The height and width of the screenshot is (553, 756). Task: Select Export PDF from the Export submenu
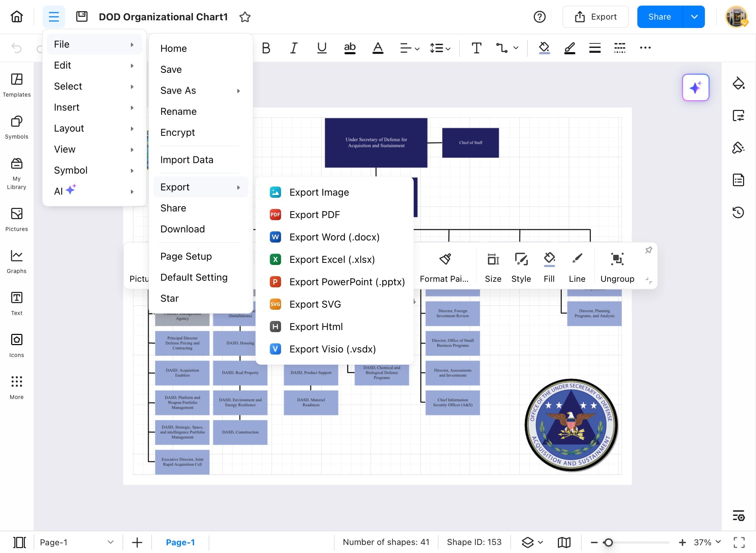click(x=314, y=215)
